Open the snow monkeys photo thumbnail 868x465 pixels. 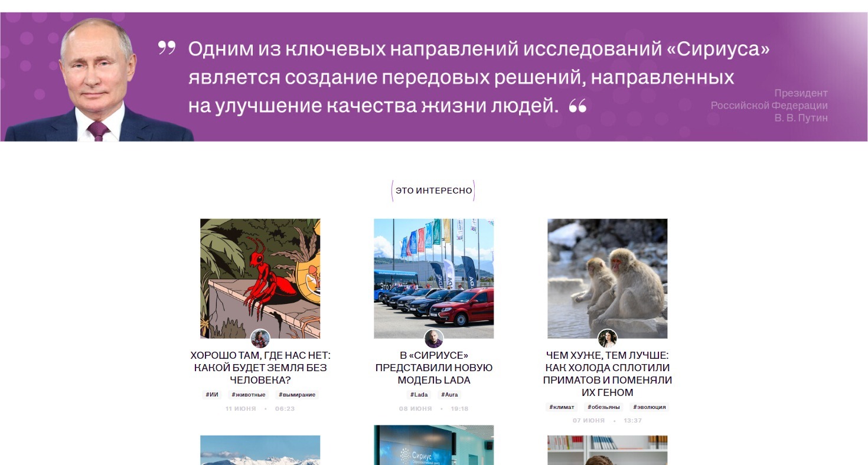click(607, 279)
